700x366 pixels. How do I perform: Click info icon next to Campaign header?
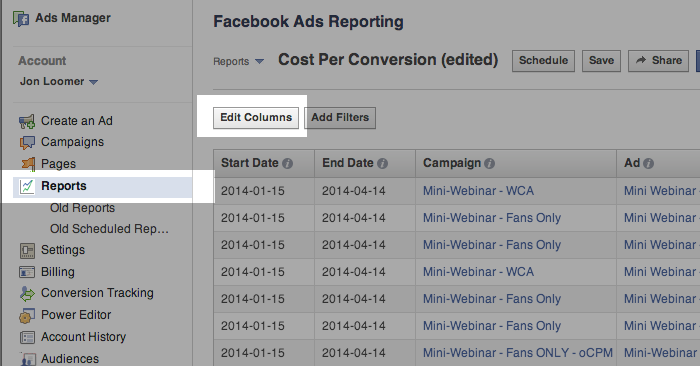pos(489,164)
